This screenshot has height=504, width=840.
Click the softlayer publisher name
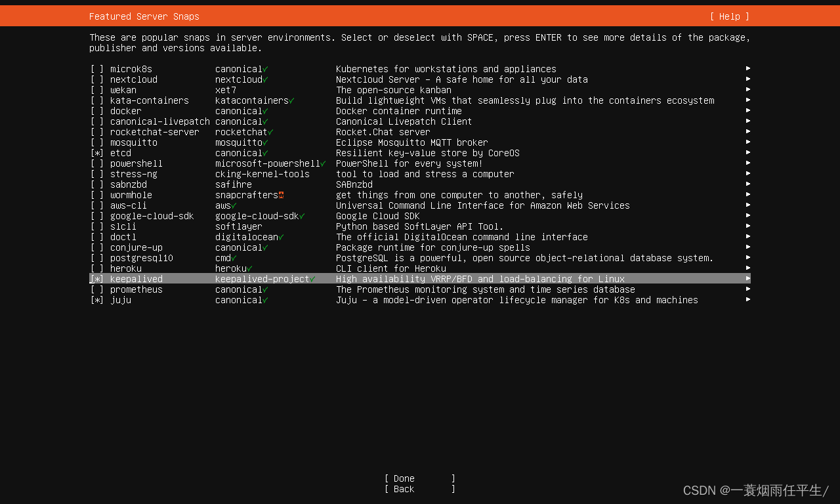[x=239, y=226]
